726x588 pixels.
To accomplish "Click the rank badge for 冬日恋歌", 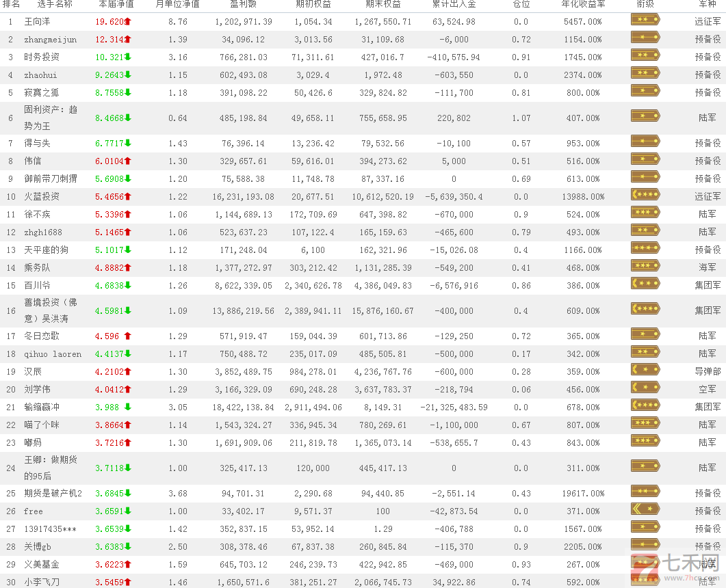I will 645,334.
